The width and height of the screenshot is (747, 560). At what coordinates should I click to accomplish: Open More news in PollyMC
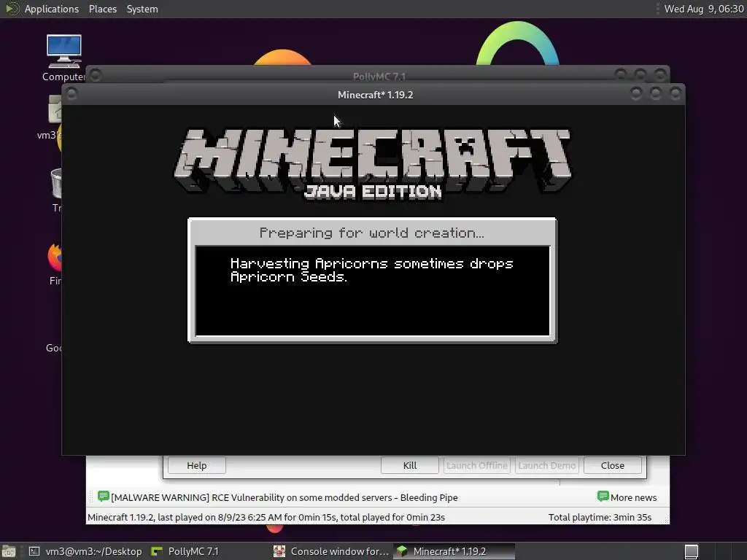pos(633,497)
